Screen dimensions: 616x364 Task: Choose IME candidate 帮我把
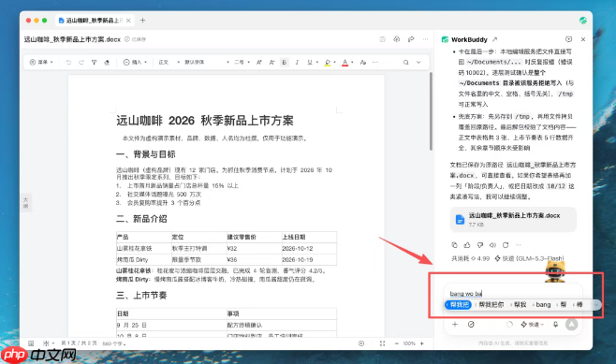[458, 305]
